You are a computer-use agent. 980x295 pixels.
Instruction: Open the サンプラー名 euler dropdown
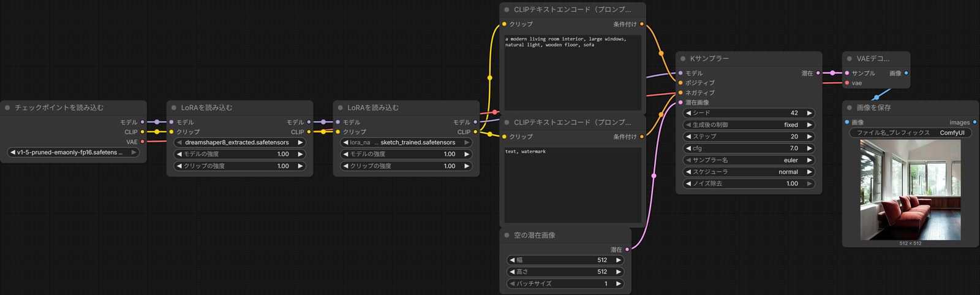(749, 160)
